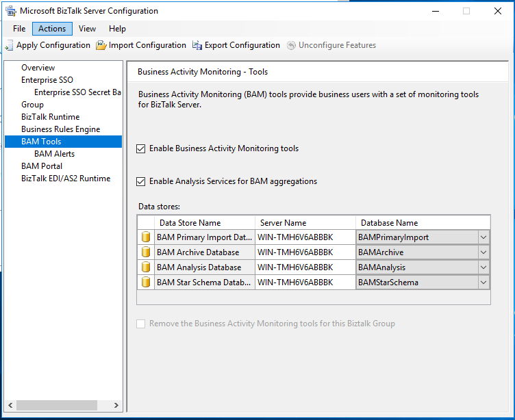
Task: Click the tree horizontal scrollbar thumb
Action: [x=57, y=405]
